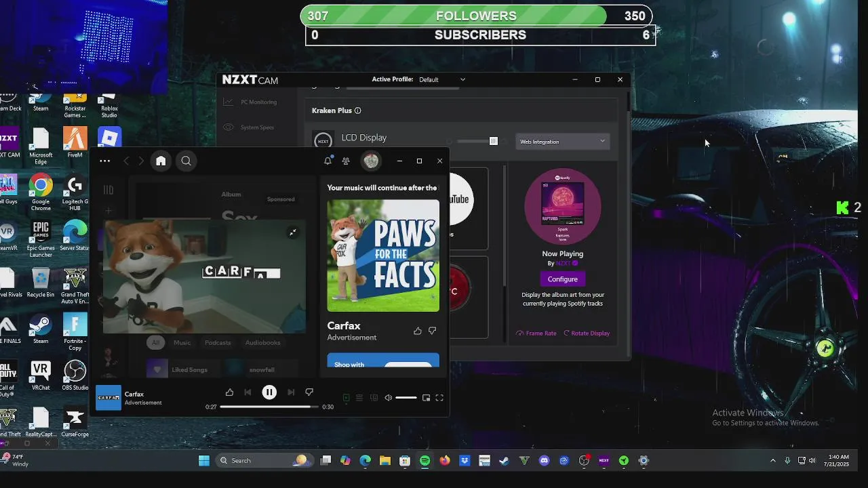Screen dimensions: 868x488
Task: Open Firefox from taskbar
Action: 445,460
